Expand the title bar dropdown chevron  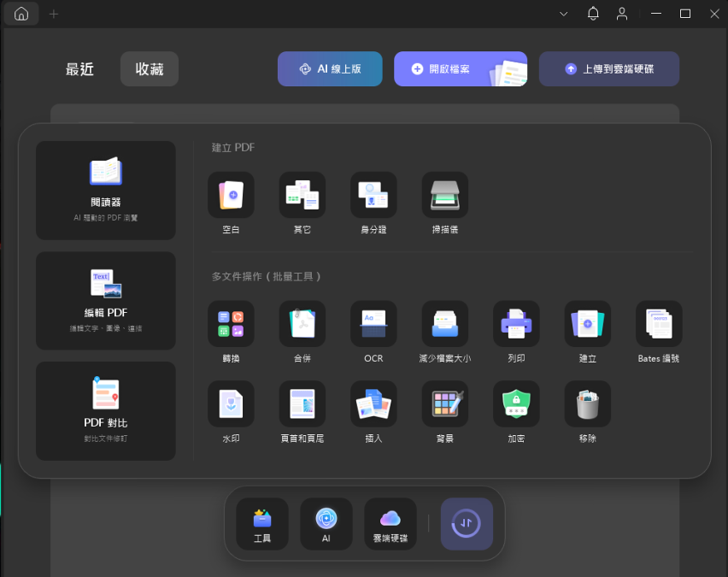tap(563, 14)
